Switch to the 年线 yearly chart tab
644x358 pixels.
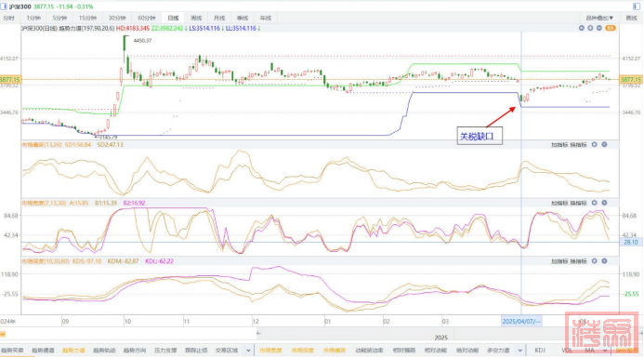pos(266,18)
